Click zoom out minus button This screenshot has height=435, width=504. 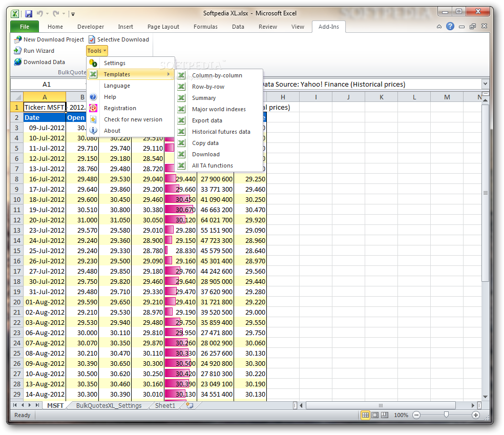(416, 415)
